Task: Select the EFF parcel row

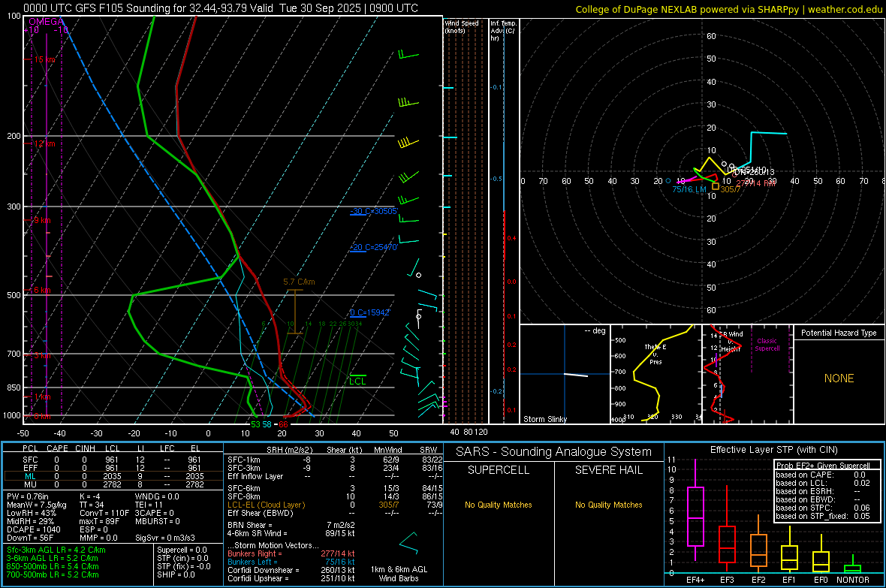Action: [x=113, y=468]
